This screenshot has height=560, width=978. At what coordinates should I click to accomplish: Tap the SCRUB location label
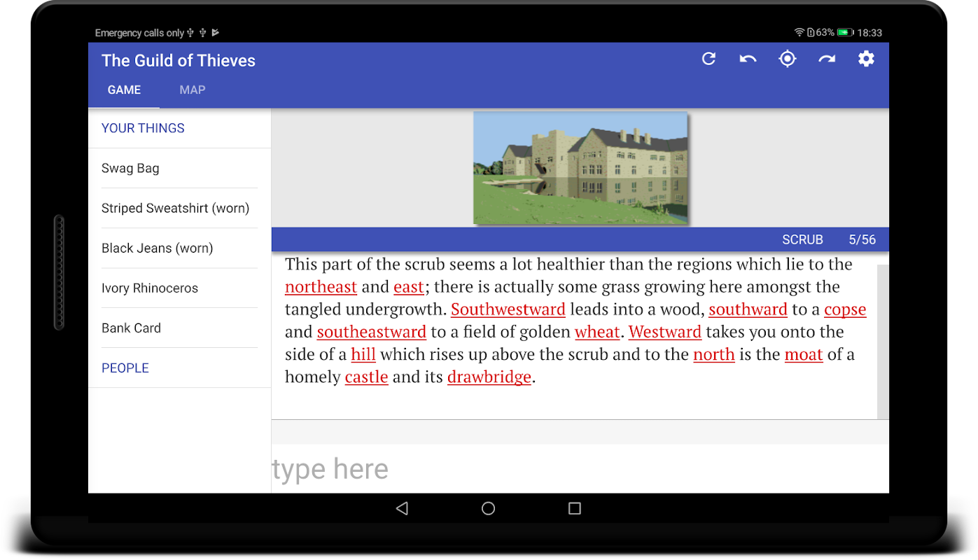tap(802, 239)
